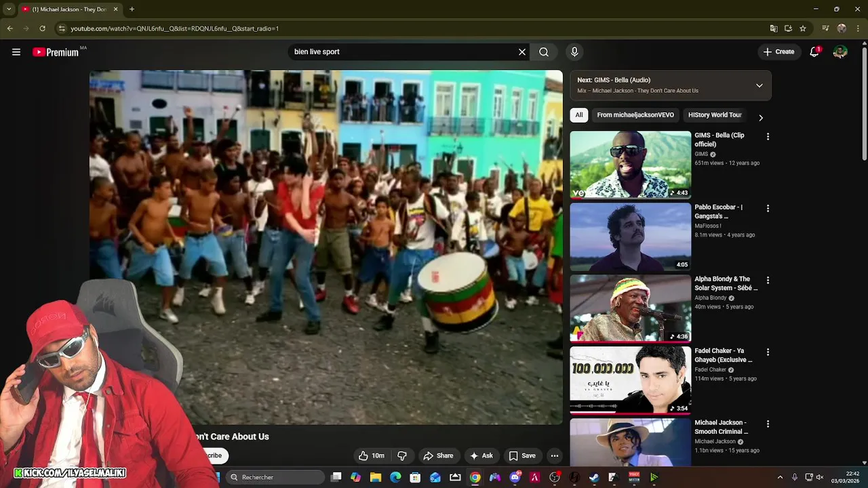The height and width of the screenshot is (488, 868).
Task: Open Chrome media controls icon
Action: 825,28
